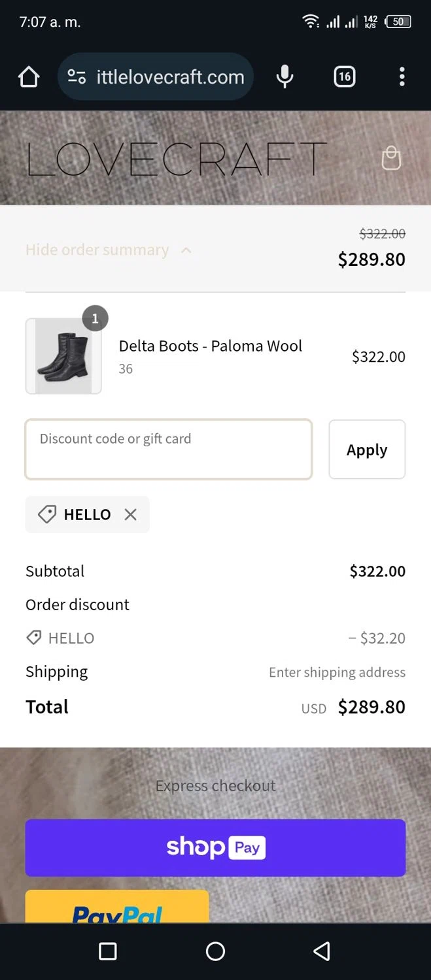Focus the discount code or gift card field
The width and height of the screenshot is (431, 980).
tap(168, 449)
